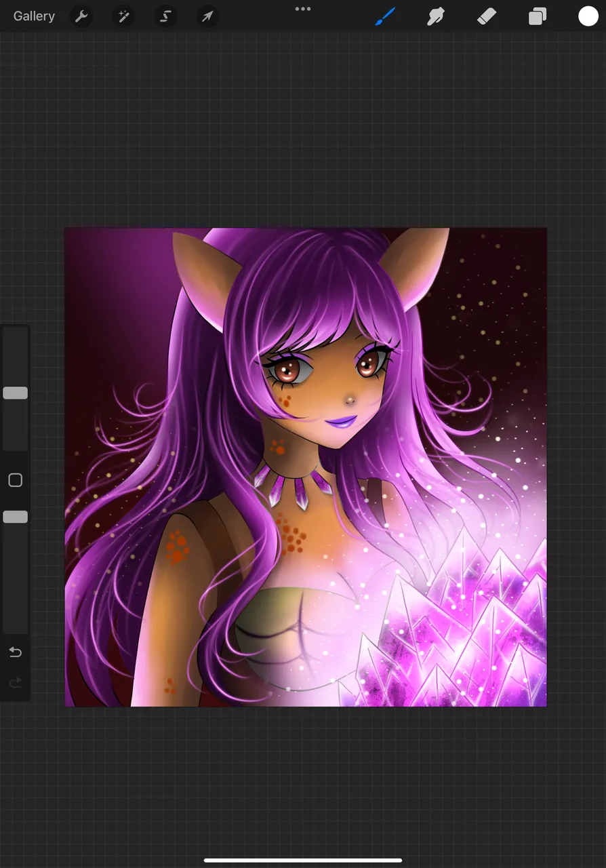Activate the Transform arrow tool
This screenshot has width=606, height=868.
click(x=207, y=16)
